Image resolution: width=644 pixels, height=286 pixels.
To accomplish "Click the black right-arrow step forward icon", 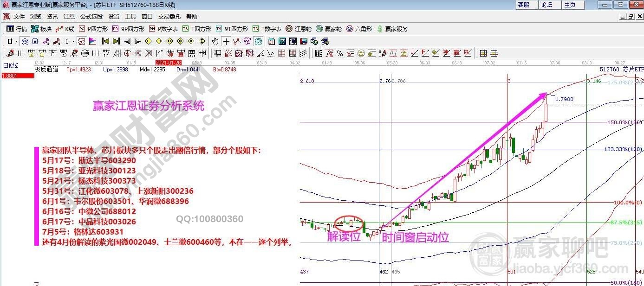I will point(138,41).
